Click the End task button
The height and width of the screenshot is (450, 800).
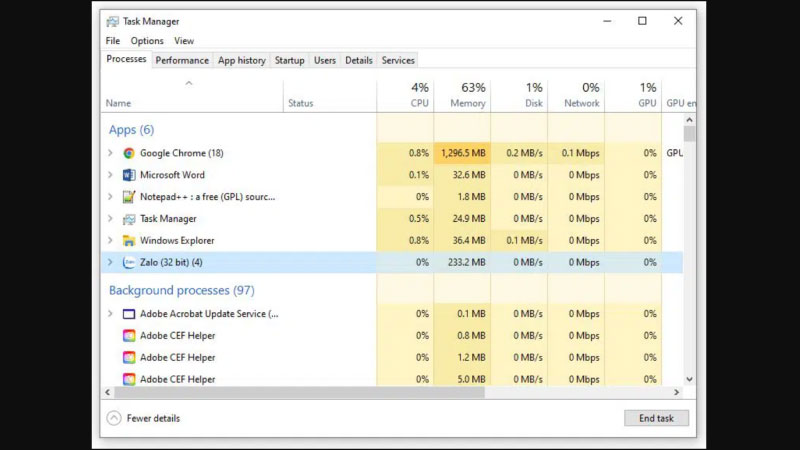656,418
